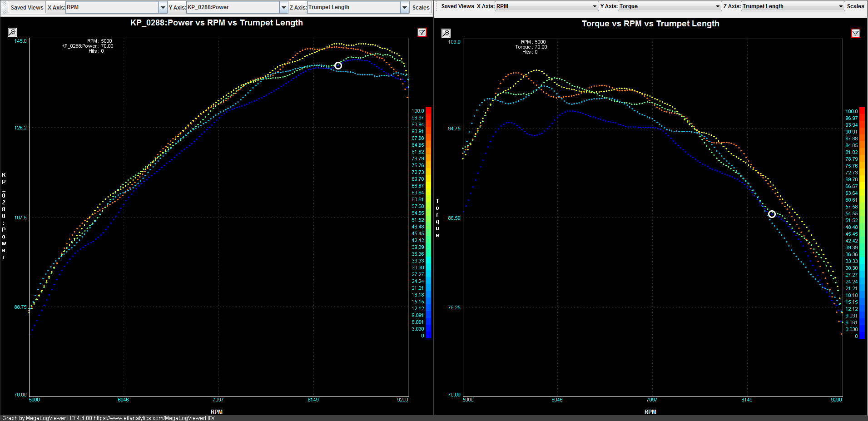Click the white circle cursor marker on Power graph
Image resolution: width=868 pixels, height=421 pixels.
coord(338,66)
